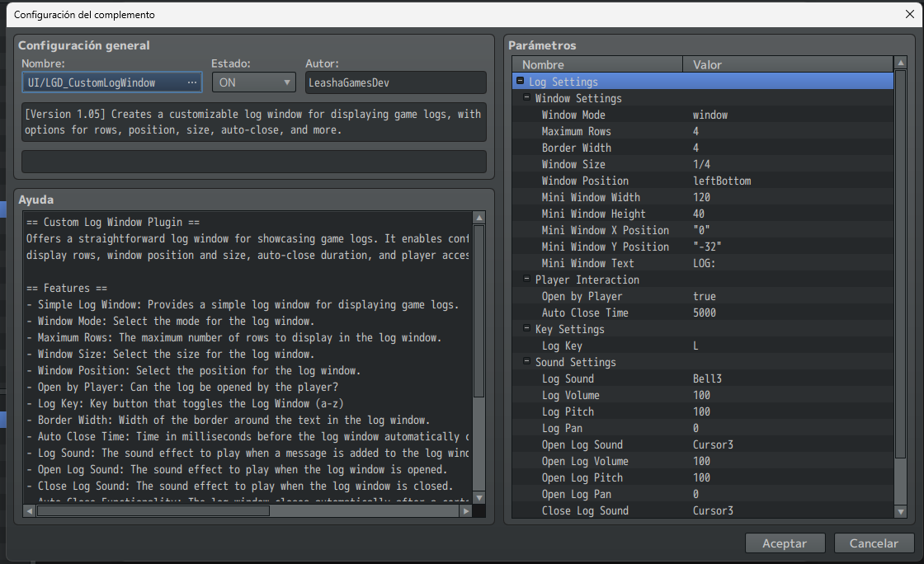Select the Mini Window Text row
Viewport: 924px width, 564px height.
(x=703, y=263)
